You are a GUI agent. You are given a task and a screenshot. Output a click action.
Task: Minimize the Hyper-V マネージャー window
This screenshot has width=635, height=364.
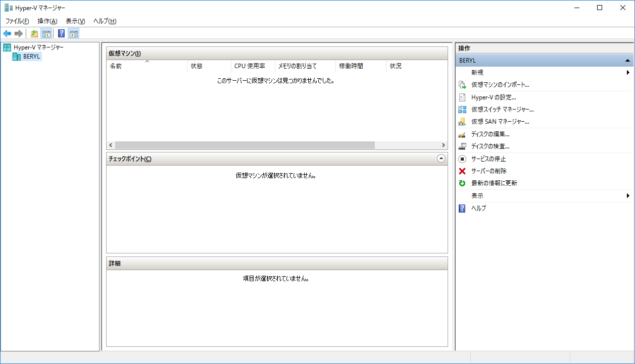(577, 8)
